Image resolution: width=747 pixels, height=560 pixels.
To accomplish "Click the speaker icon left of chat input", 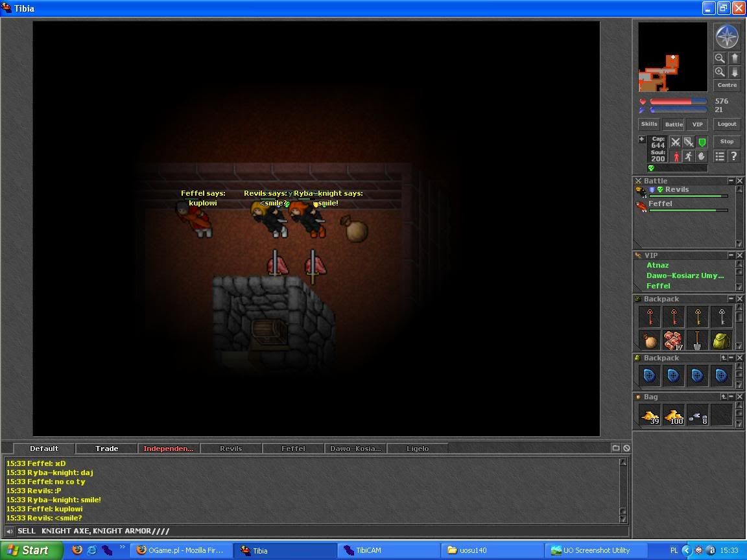I will (x=9, y=531).
